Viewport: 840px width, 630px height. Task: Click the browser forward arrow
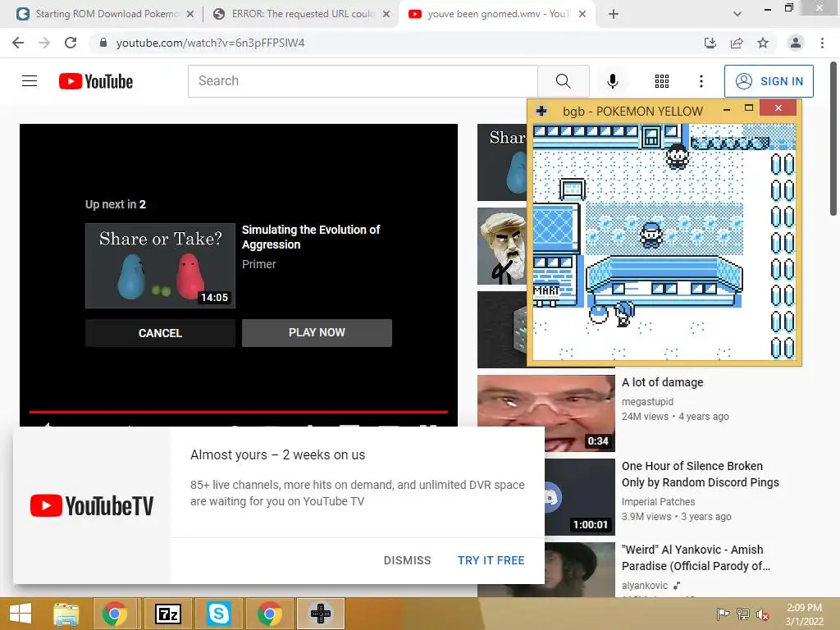click(44, 43)
